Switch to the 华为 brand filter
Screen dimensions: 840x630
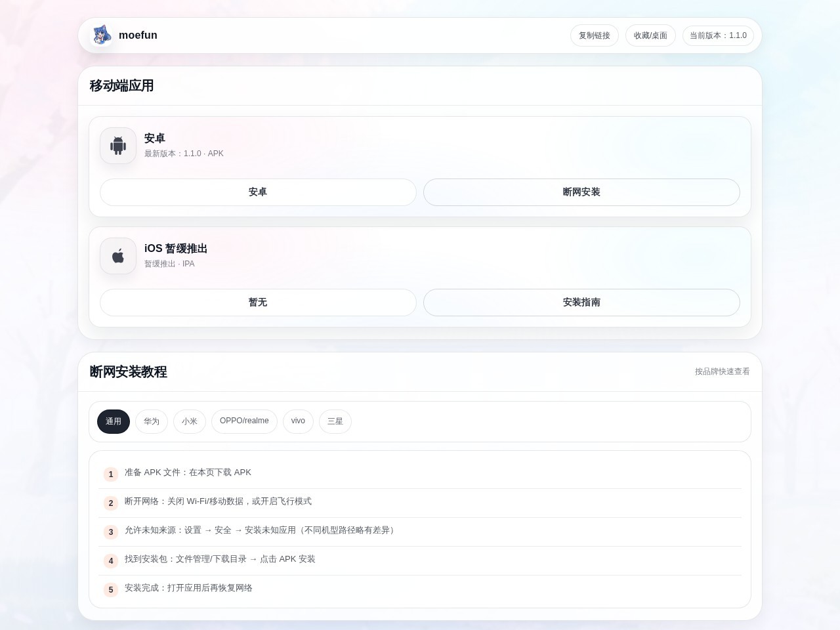[152, 421]
